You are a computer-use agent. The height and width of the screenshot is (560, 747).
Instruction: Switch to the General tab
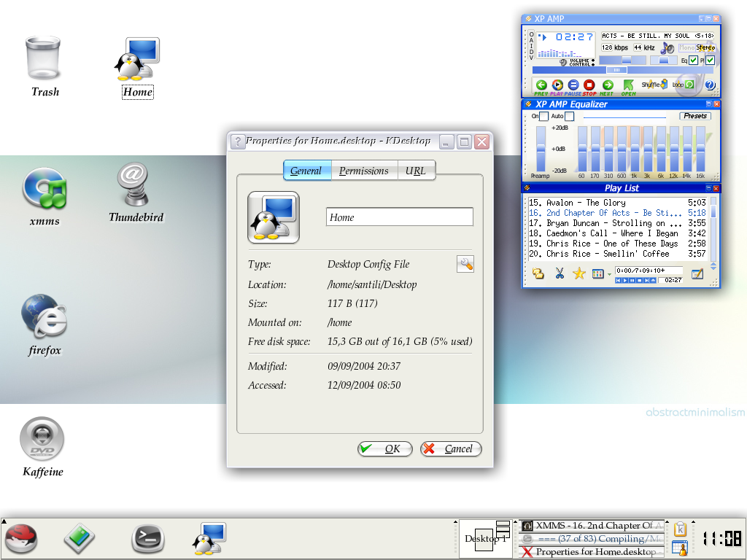pyautogui.click(x=307, y=171)
